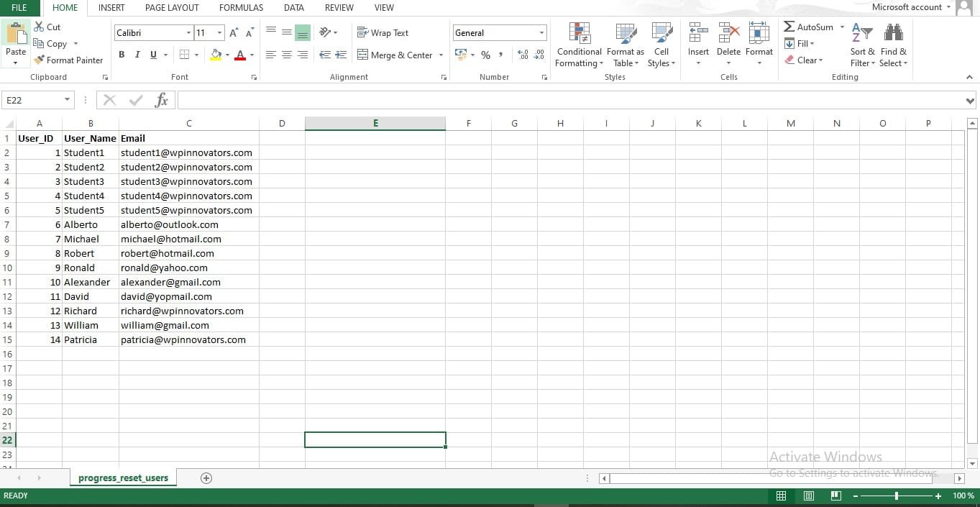Expand the AutoSum dropdown arrow
The image size is (980, 507).
[x=842, y=27]
